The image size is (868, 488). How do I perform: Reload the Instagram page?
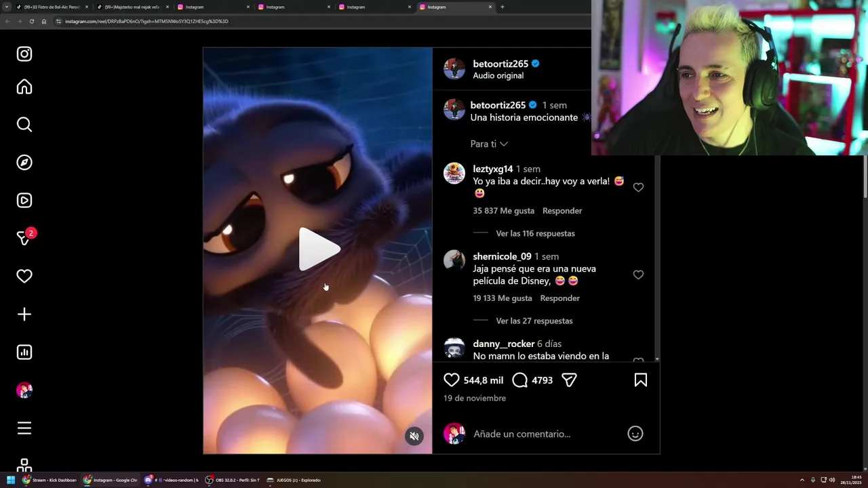31,21
